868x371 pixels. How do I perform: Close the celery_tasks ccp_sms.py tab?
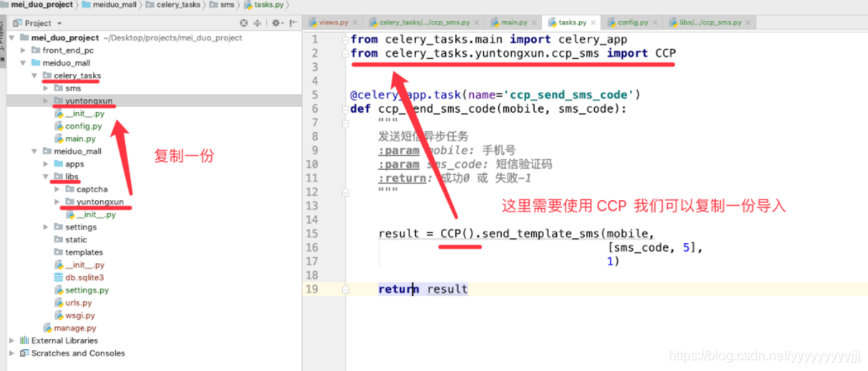[x=478, y=23]
